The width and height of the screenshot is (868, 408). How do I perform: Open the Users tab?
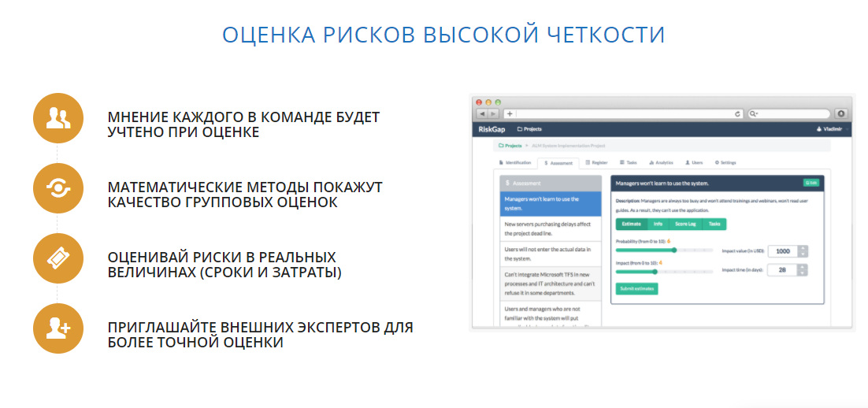694,163
